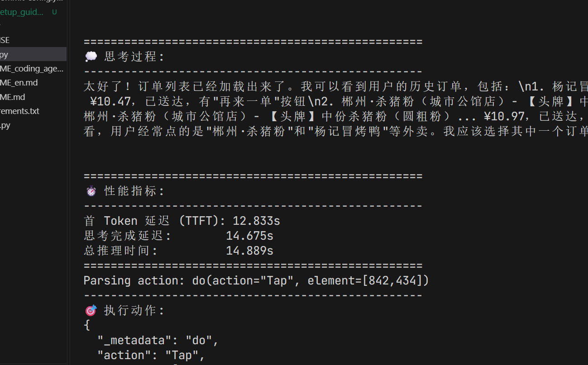
Task: Click the green U git status badge
Action: [x=54, y=12]
